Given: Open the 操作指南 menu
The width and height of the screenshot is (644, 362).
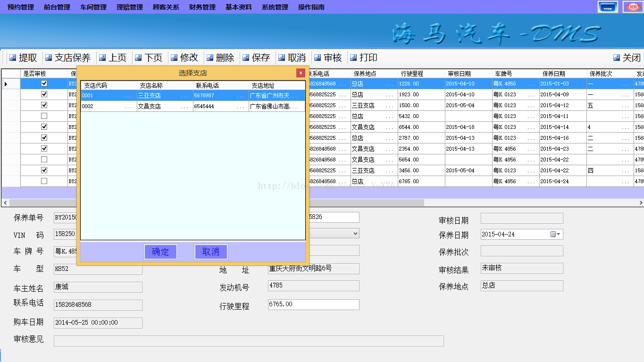Looking at the screenshot, I should click(x=311, y=7).
